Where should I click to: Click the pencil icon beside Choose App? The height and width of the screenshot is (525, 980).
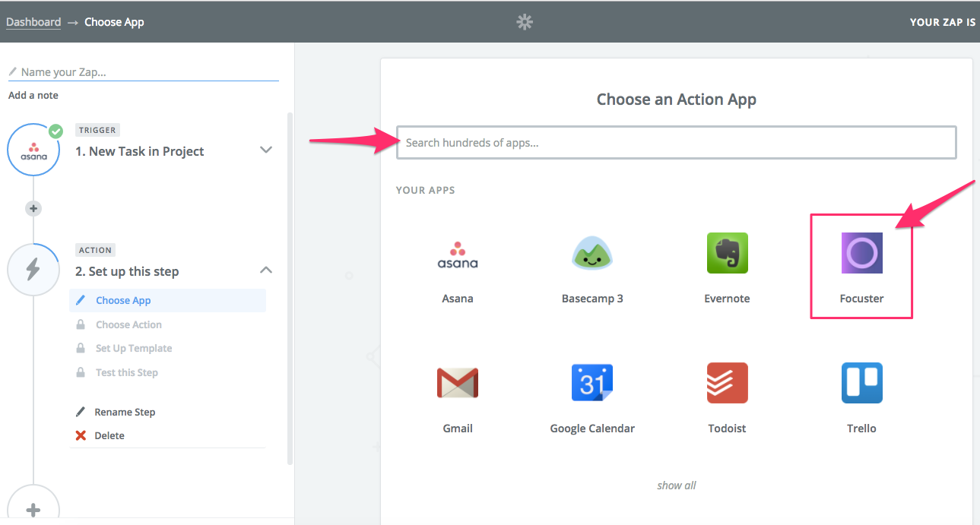click(81, 300)
